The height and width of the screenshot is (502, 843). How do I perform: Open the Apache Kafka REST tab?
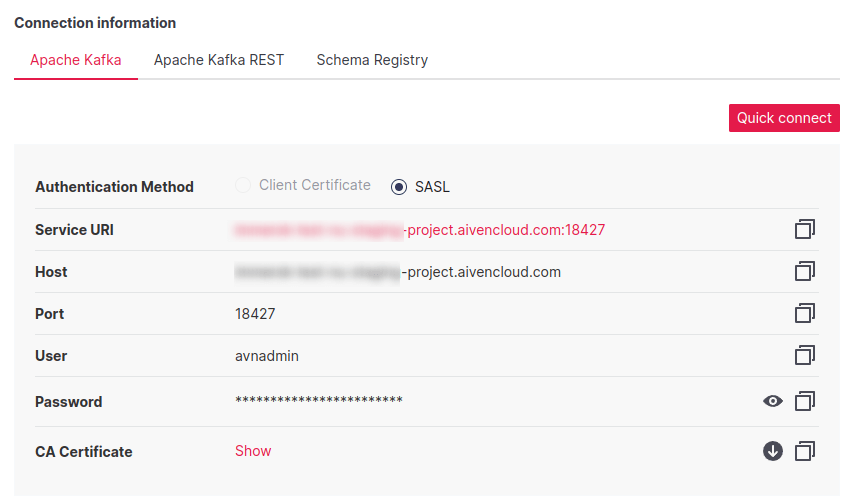pos(219,60)
